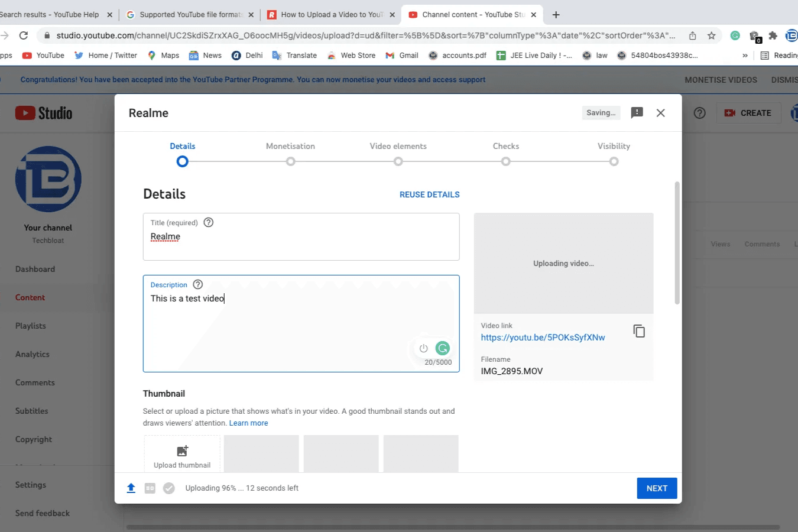
Task: Expand hidden bookmarks chevron
Action: tap(745, 56)
